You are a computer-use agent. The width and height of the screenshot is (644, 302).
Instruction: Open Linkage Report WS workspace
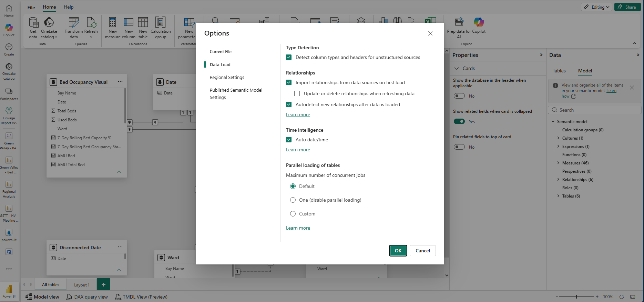pos(9,115)
